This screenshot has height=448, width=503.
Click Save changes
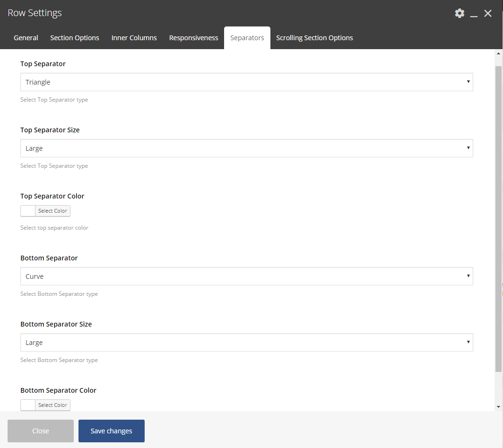click(111, 431)
